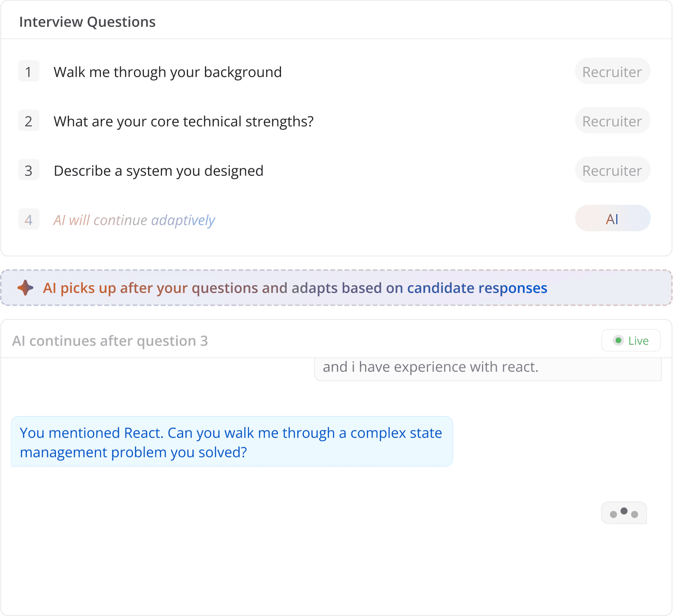Click the AI tag on question 4
The height and width of the screenshot is (616, 673).
click(x=613, y=219)
